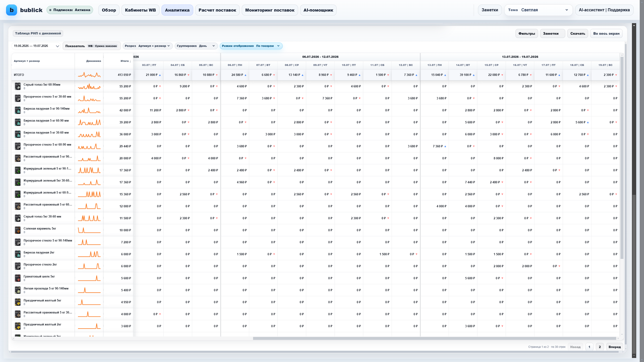
Task: Change the Тема Светлая theme selector
Action: point(538,10)
